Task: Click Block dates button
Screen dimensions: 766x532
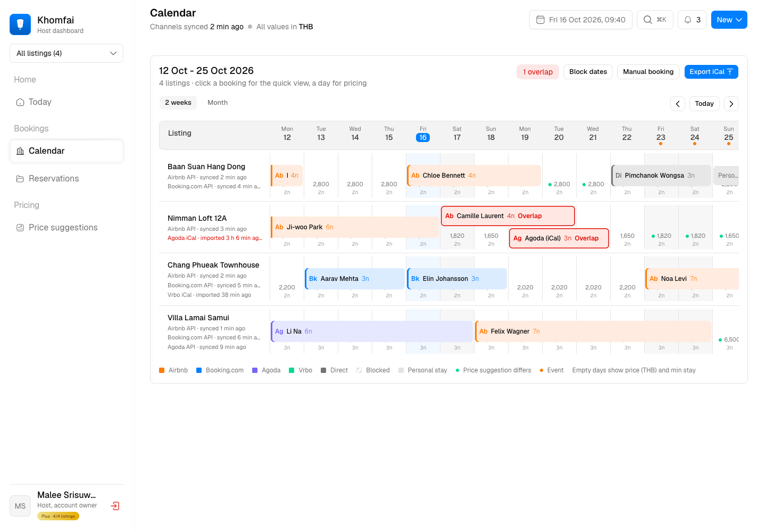Action: click(588, 72)
